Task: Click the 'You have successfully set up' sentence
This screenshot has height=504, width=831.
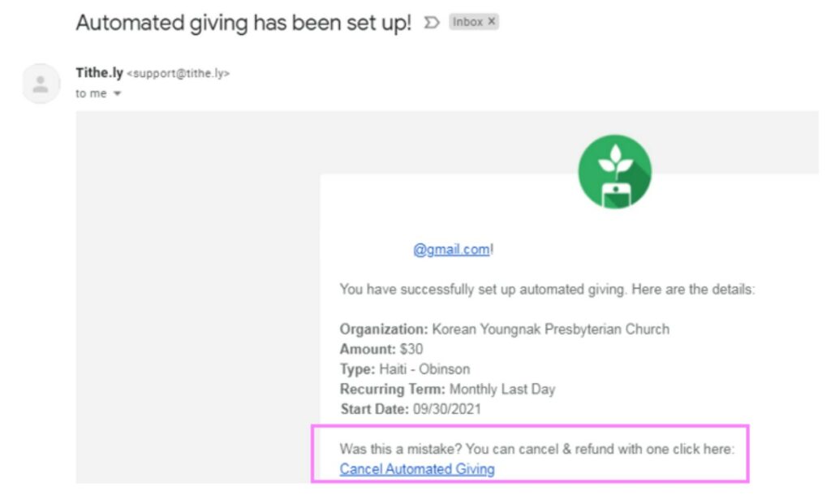Action: coord(547,290)
